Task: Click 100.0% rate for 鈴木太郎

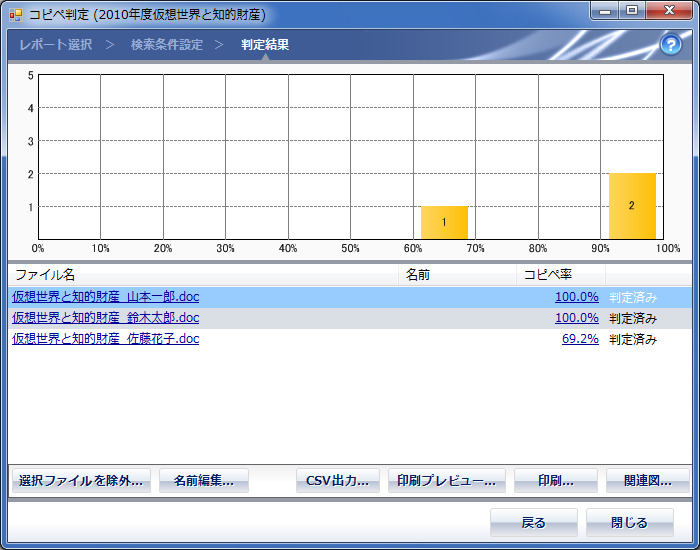Action: coord(576,318)
